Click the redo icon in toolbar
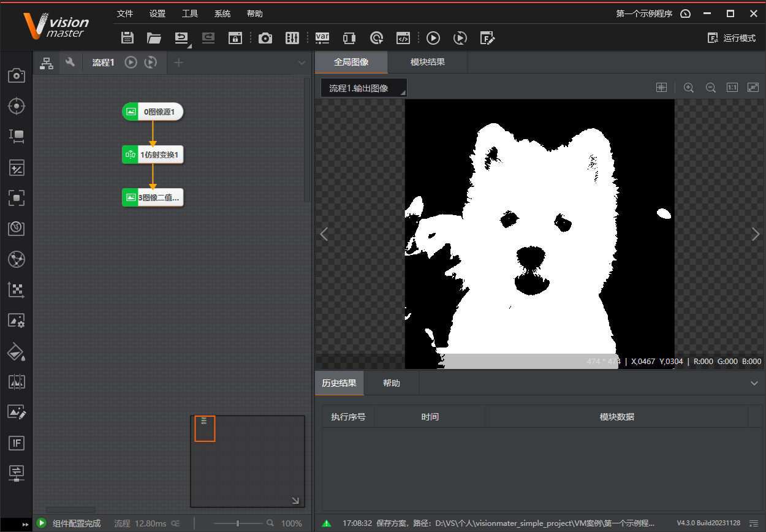Viewport: 766px width, 532px height. tap(208, 38)
